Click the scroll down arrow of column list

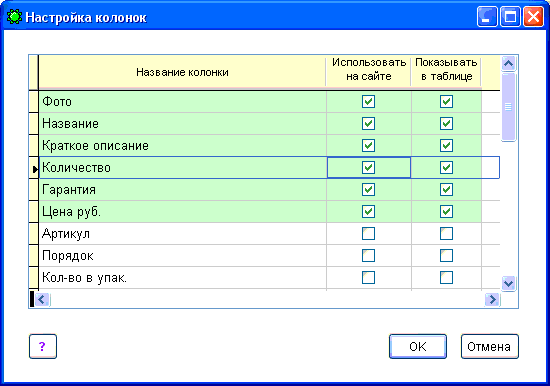pos(508,283)
